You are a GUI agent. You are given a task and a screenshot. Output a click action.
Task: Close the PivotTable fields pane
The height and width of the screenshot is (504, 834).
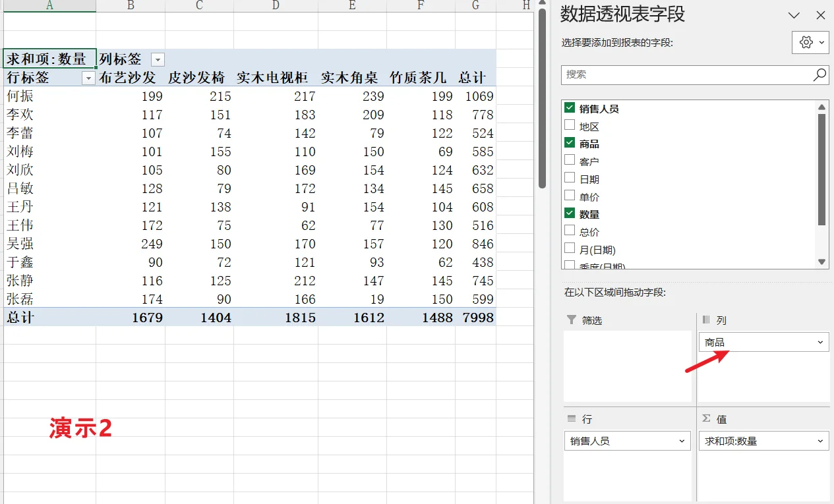(x=821, y=15)
